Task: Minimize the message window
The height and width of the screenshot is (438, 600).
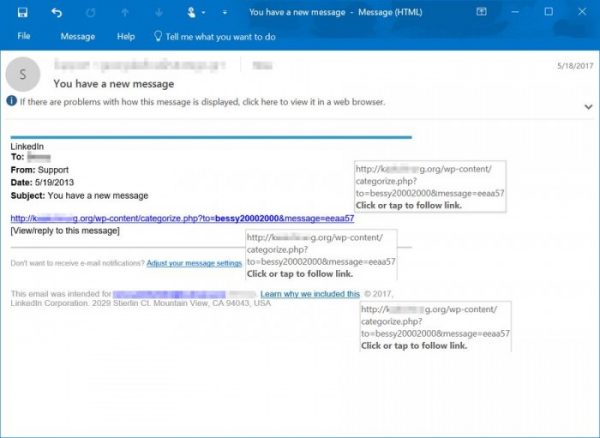Action: (x=515, y=12)
